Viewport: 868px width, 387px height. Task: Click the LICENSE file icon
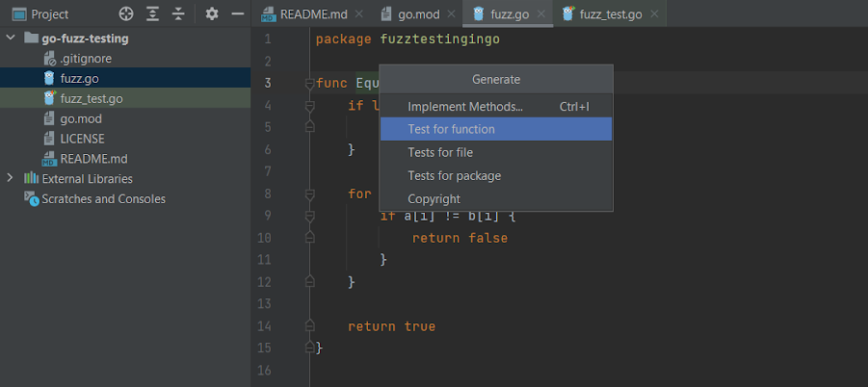point(50,139)
